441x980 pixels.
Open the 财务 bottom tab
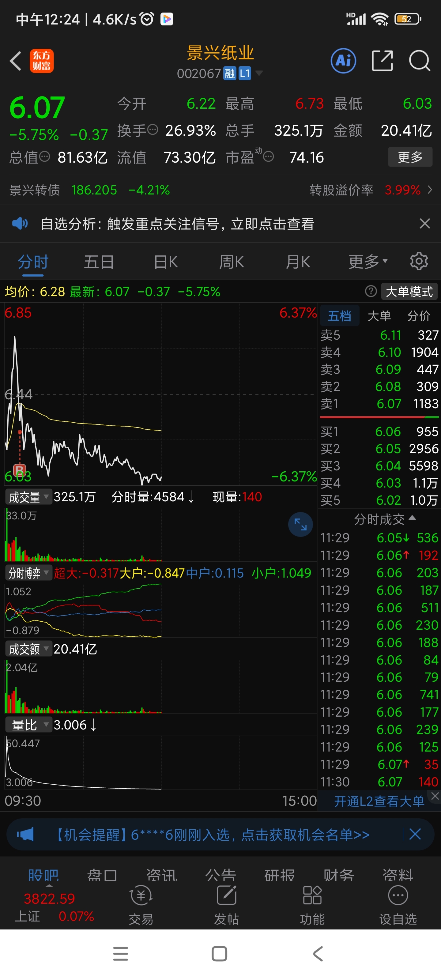(x=339, y=874)
